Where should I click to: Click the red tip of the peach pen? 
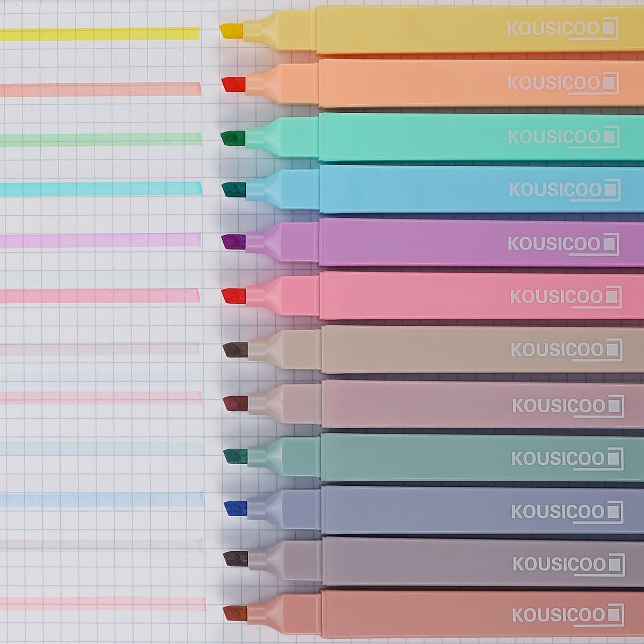(x=233, y=84)
